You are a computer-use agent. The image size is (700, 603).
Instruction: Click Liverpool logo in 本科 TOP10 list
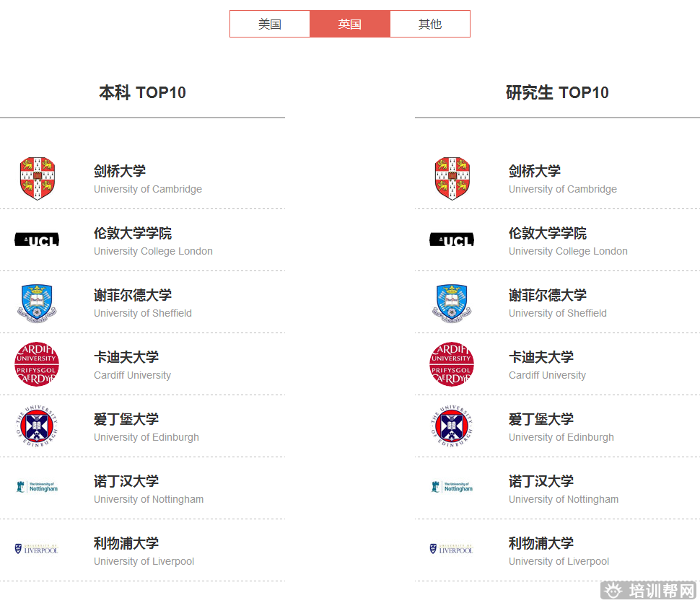(x=37, y=549)
